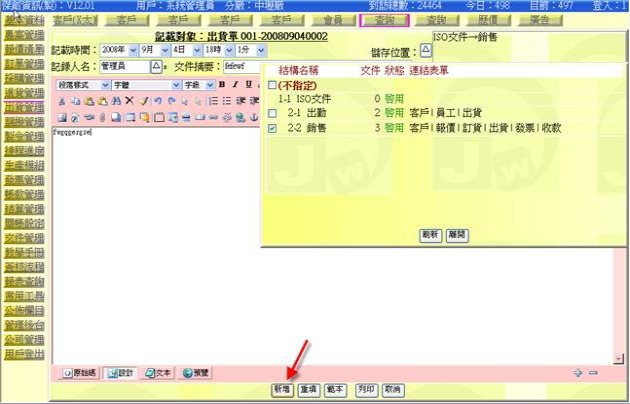Check the 不指定 checkbox
The width and height of the screenshot is (630, 404).
pyautogui.click(x=272, y=86)
